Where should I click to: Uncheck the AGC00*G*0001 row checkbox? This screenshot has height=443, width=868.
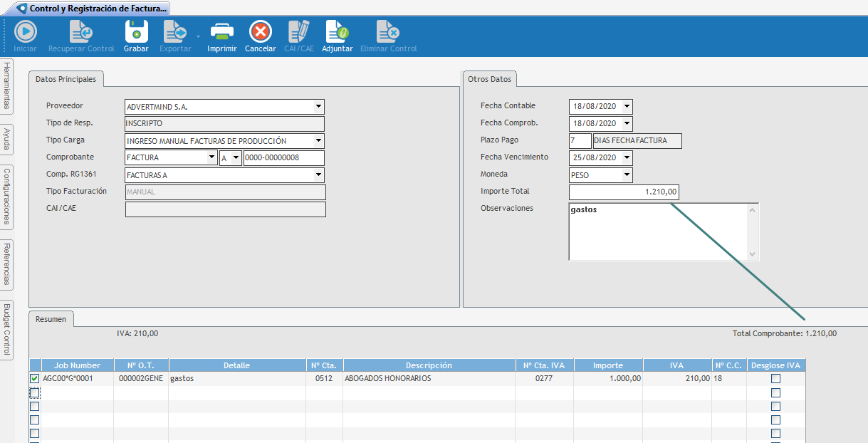(34, 379)
